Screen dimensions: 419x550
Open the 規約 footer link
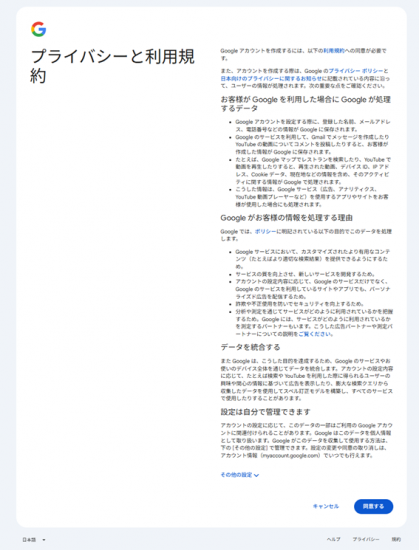[x=396, y=539]
